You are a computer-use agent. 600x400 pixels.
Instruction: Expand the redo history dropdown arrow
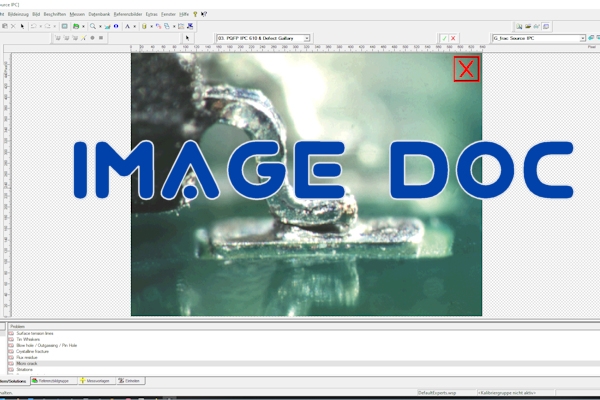pyautogui.click(x=54, y=26)
